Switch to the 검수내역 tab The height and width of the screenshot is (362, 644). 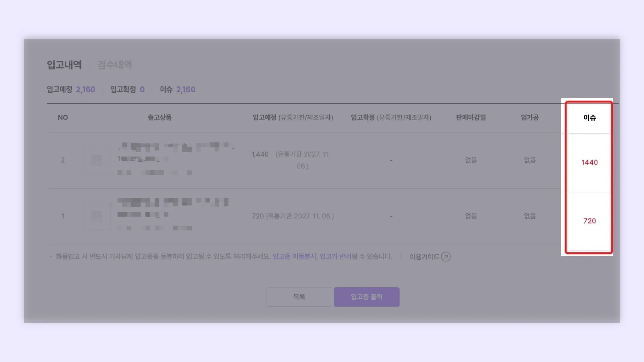tap(115, 65)
